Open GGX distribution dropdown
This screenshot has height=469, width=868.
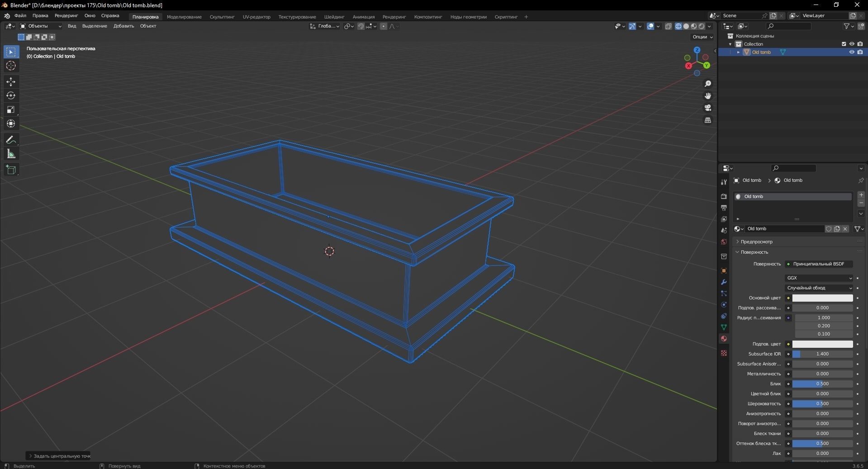tap(819, 278)
